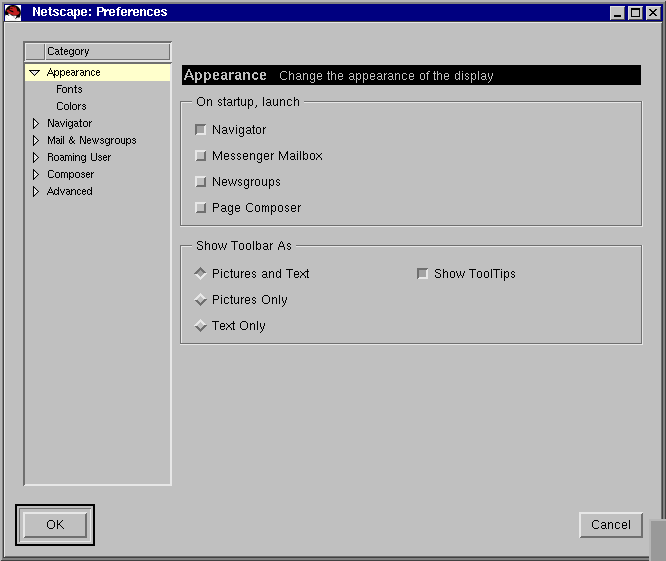Expand the Navigator category

36,124
